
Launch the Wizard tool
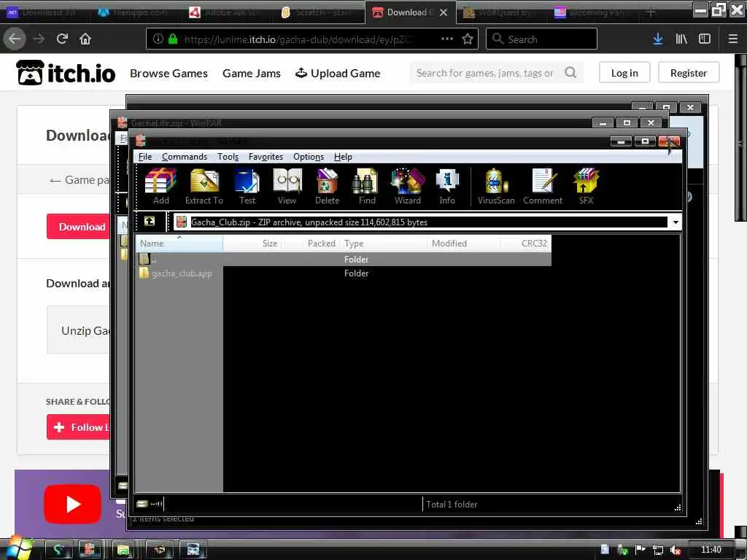tap(407, 186)
